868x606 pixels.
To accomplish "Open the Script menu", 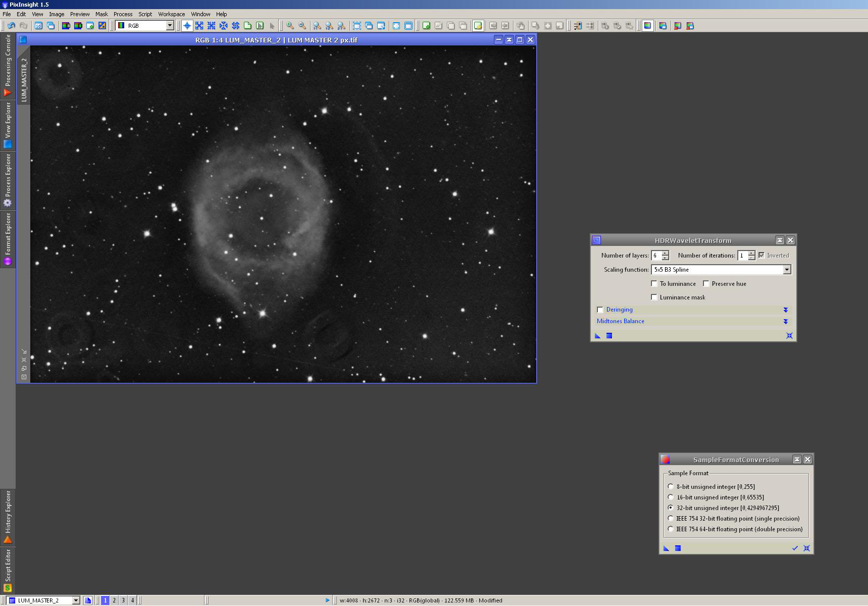I will click(145, 14).
